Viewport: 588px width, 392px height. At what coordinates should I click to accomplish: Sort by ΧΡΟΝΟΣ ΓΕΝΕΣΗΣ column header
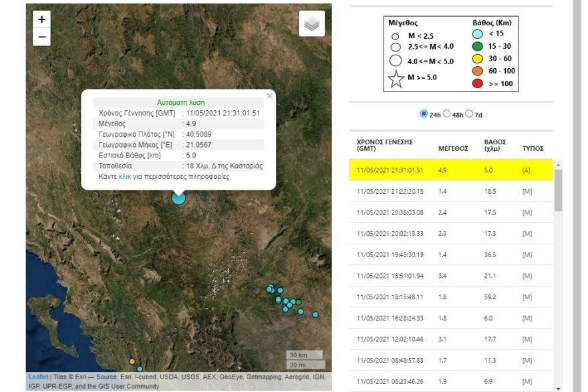pos(385,145)
